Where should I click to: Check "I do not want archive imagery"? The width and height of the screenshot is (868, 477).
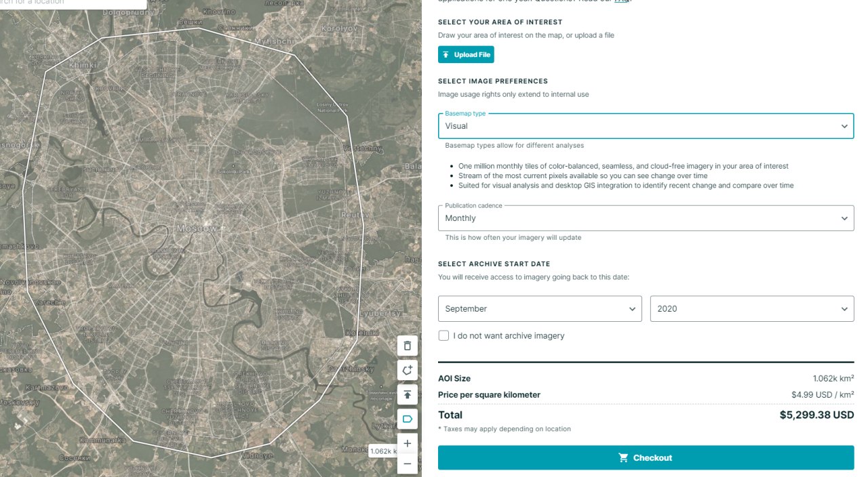(443, 335)
